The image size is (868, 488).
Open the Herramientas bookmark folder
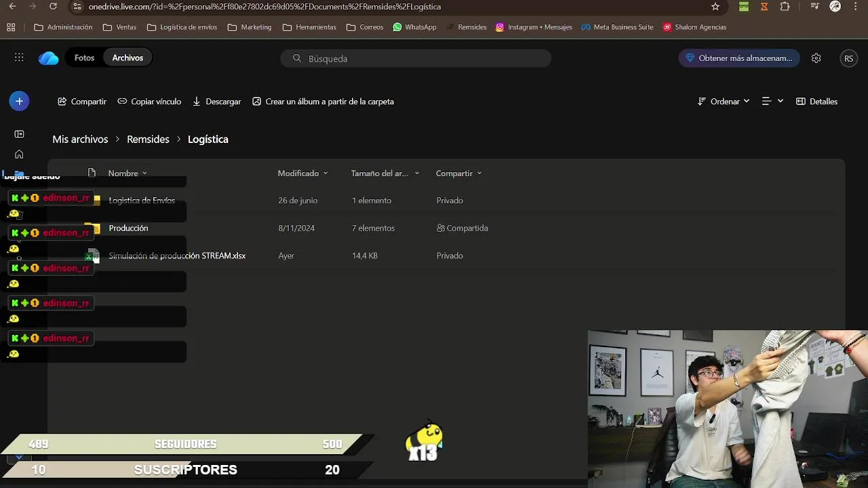tap(309, 27)
